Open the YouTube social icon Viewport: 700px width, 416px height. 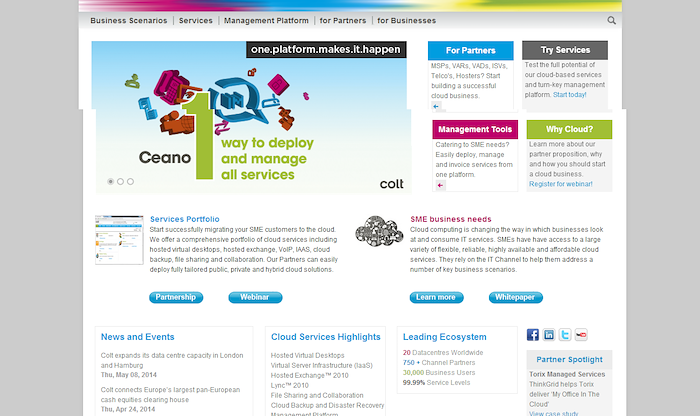point(581,335)
